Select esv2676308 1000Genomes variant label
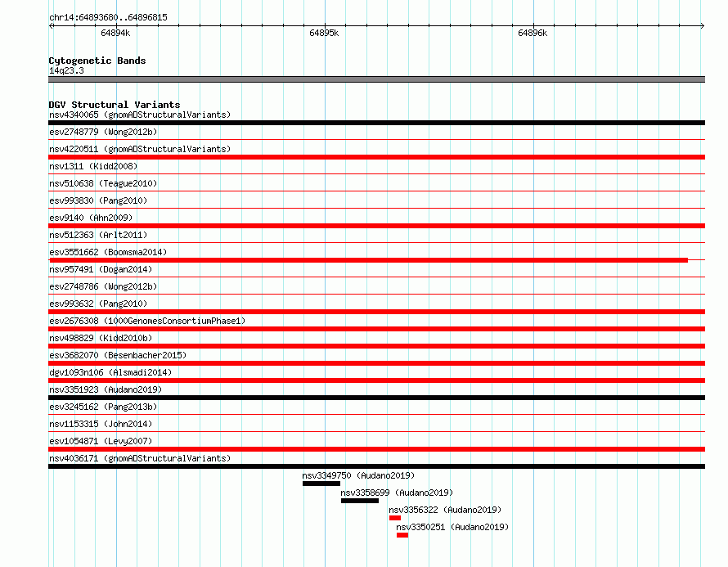 [x=147, y=321]
